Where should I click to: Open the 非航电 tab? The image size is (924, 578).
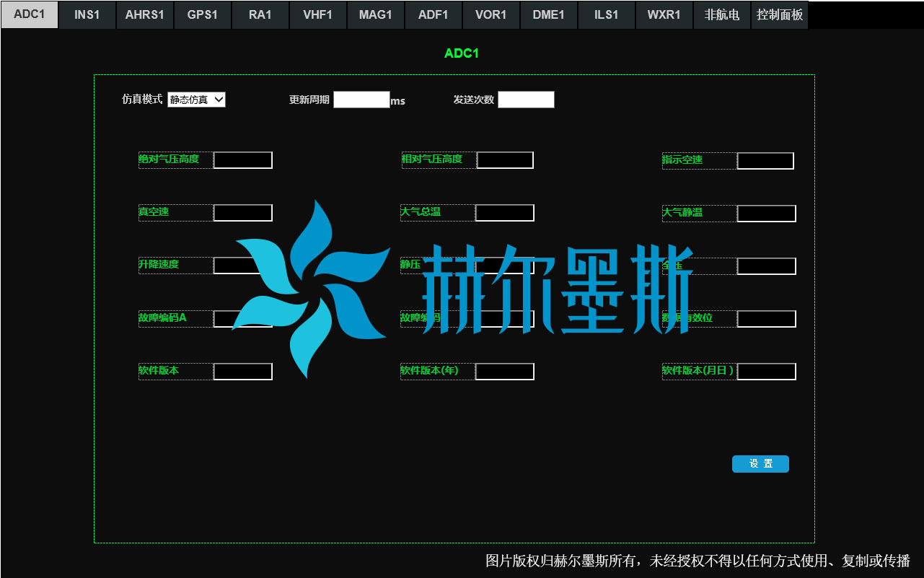click(x=722, y=14)
